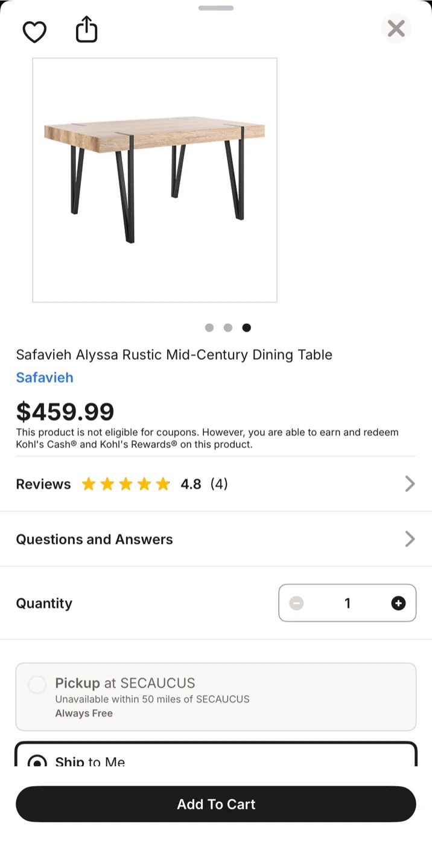
Task: Tap the five-star rating stars
Action: click(125, 484)
